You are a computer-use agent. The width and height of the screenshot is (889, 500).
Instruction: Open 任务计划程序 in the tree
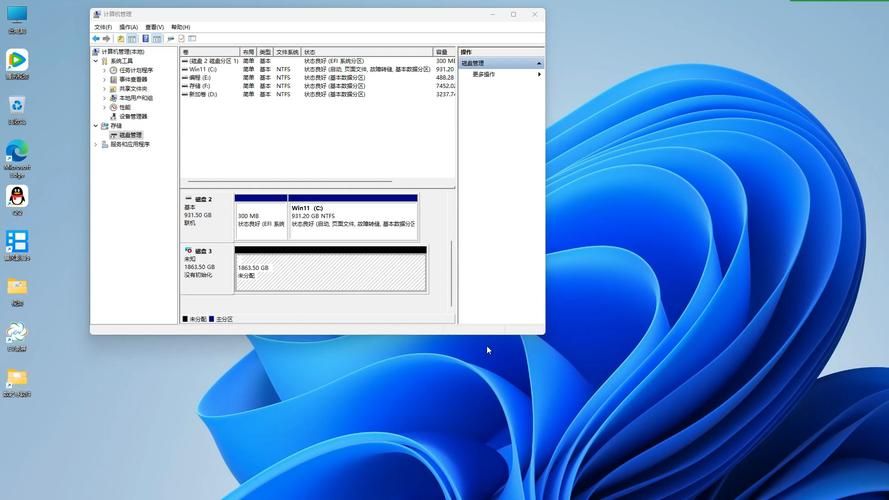point(132,70)
